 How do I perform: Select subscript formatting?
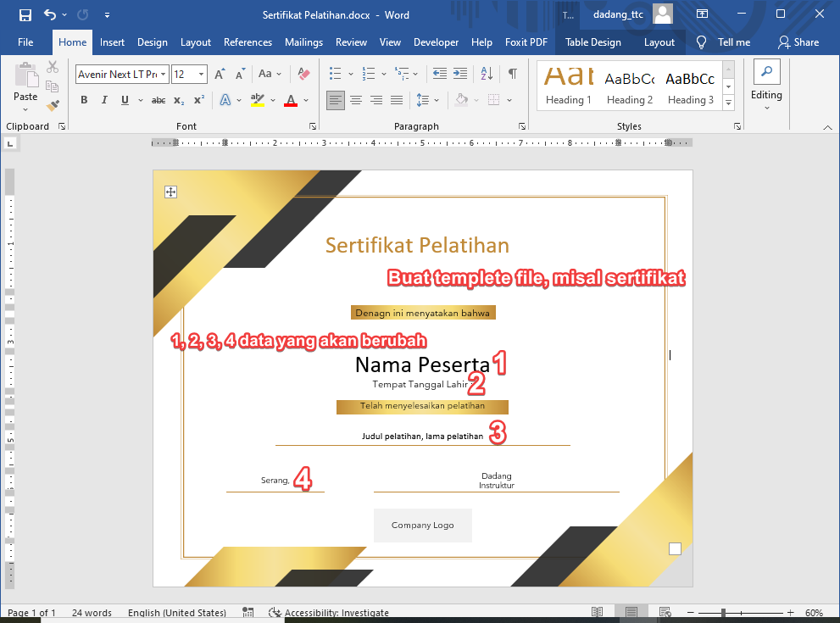click(178, 99)
